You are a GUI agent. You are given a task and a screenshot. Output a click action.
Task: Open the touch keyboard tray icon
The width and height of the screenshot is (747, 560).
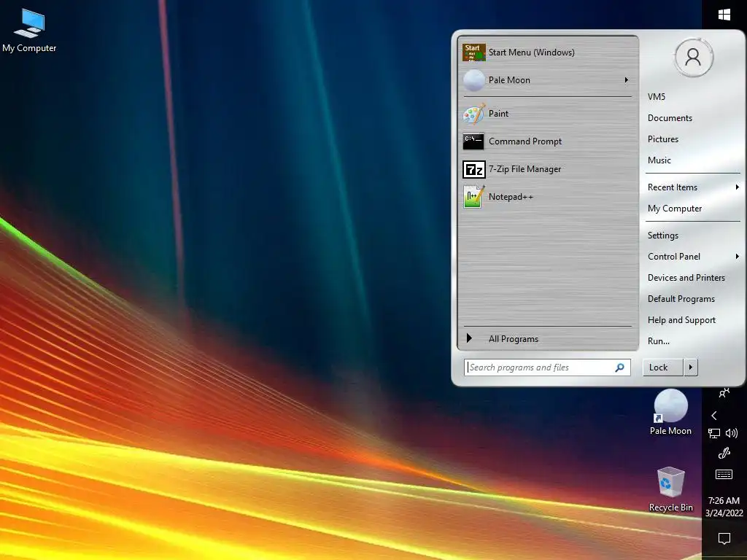pyautogui.click(x=724, y=474)
